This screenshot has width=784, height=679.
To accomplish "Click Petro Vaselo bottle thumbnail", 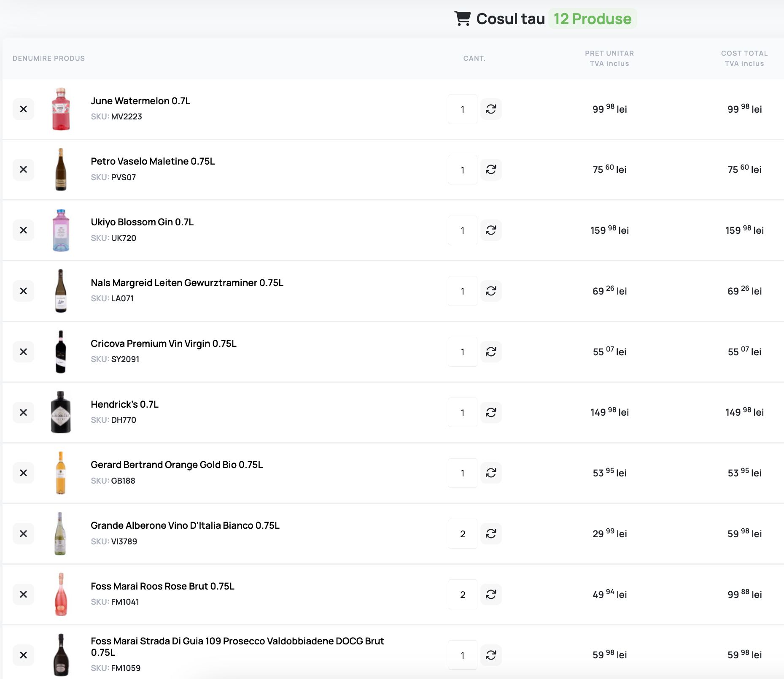I will (x=61, y=170).
